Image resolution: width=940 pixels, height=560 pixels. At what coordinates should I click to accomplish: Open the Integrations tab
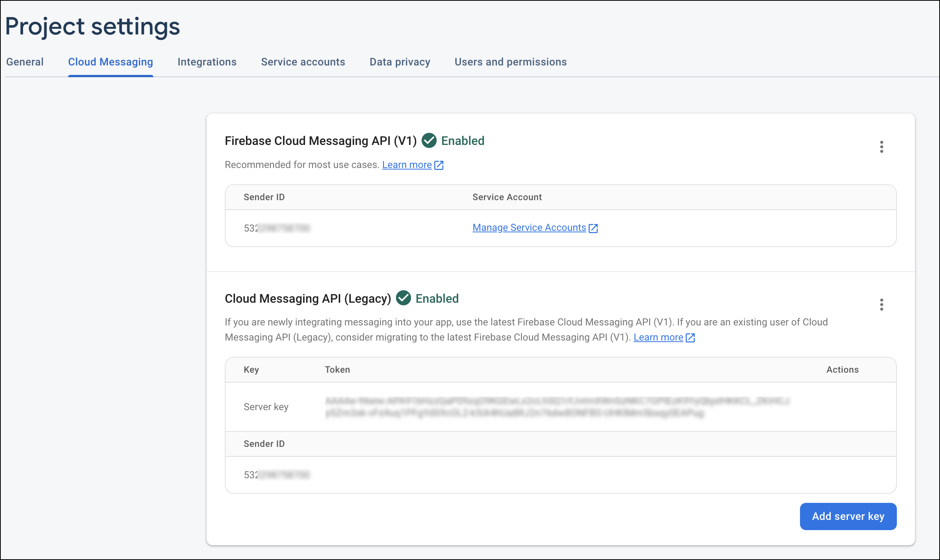pos(207,62)
